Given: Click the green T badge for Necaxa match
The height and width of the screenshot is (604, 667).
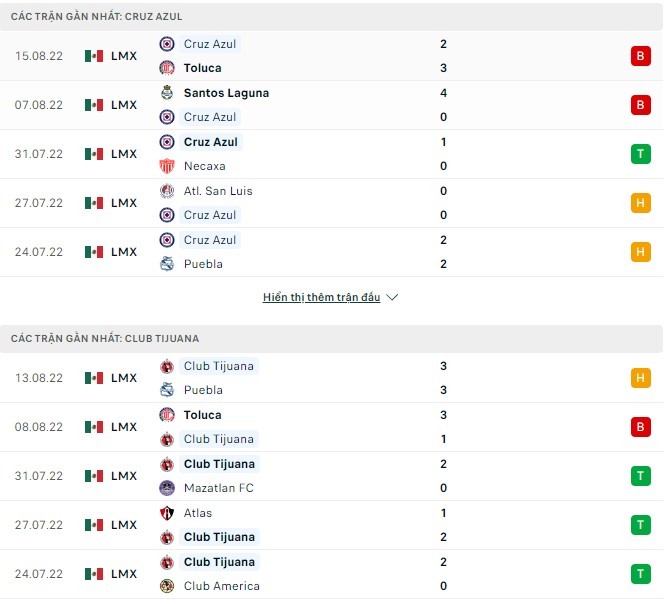Looking at the screenshot, I should [x=640, y=154].
